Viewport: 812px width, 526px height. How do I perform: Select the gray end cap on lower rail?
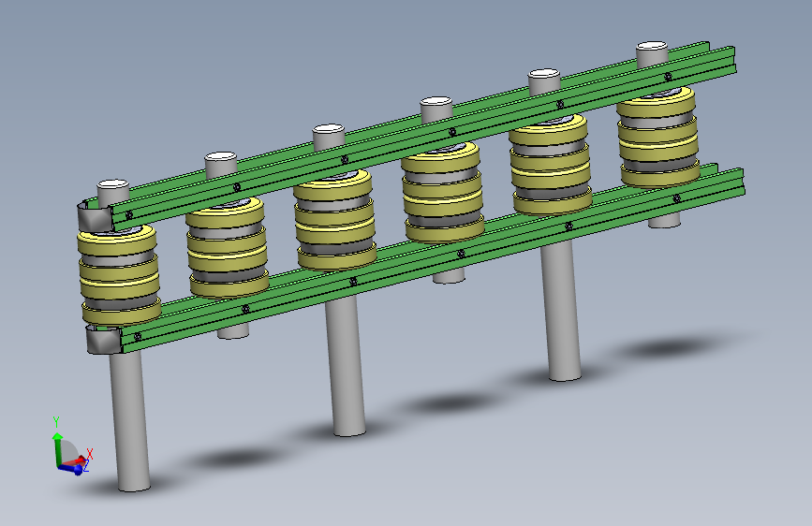104,340
